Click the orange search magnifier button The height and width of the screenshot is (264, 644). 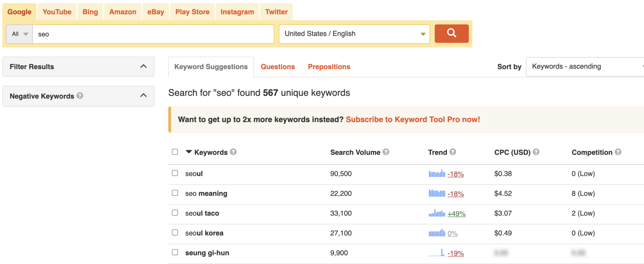click(451, 33)
